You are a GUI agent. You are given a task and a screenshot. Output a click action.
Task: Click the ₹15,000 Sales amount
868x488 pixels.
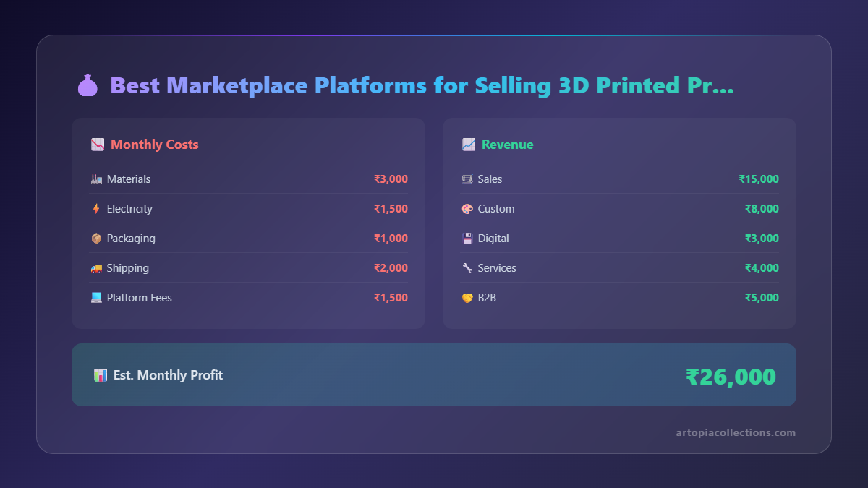click(759, 179)
